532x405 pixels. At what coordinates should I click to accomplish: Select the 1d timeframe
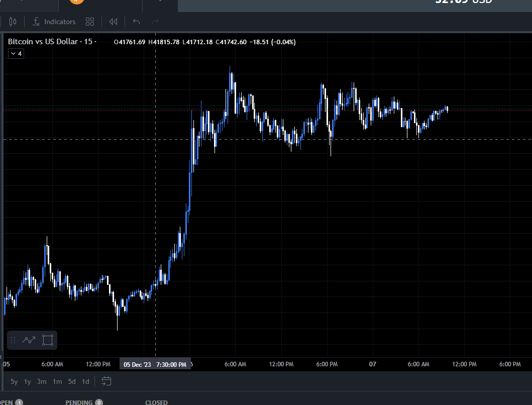click(x=85, y=381)
